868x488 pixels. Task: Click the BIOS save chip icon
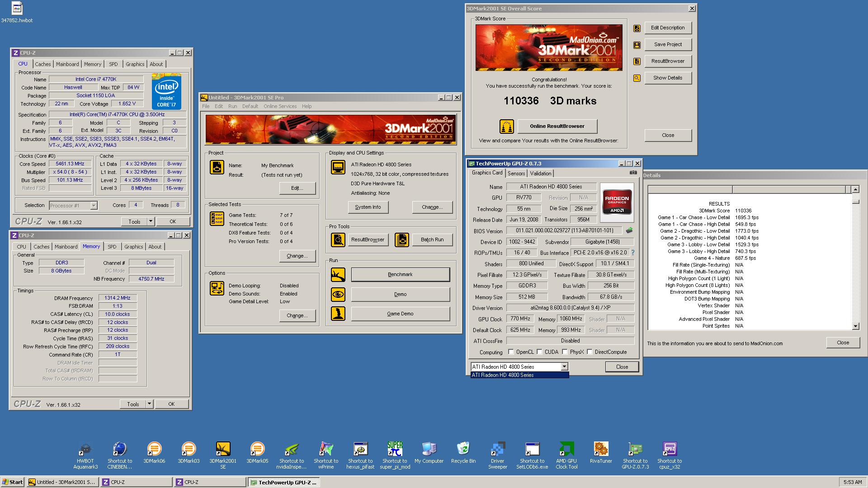click(629, 230)
